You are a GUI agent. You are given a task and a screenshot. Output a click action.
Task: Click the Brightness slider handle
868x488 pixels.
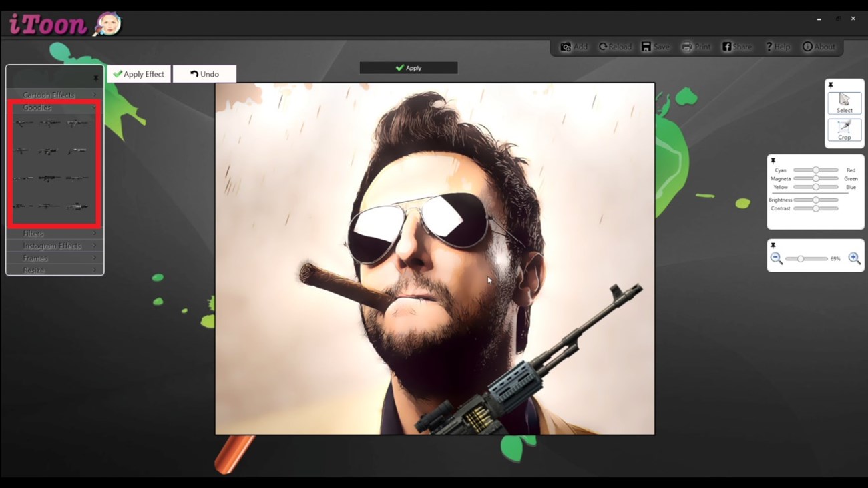click(x=815, y=200)
